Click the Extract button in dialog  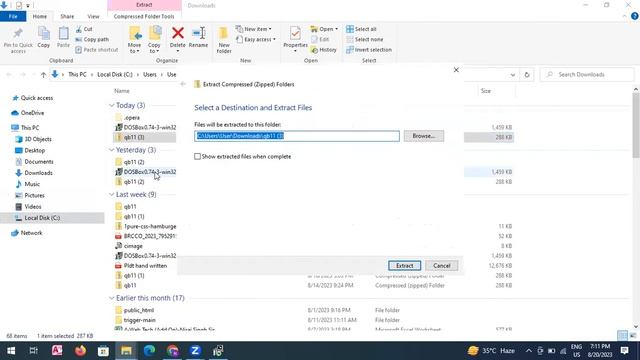pos(404,266)
